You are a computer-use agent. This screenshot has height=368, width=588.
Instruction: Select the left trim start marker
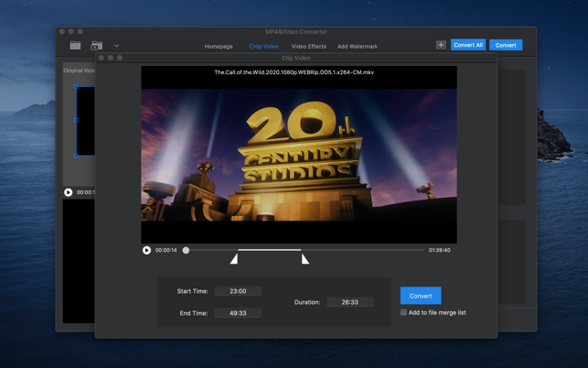(x=234, y=259)
